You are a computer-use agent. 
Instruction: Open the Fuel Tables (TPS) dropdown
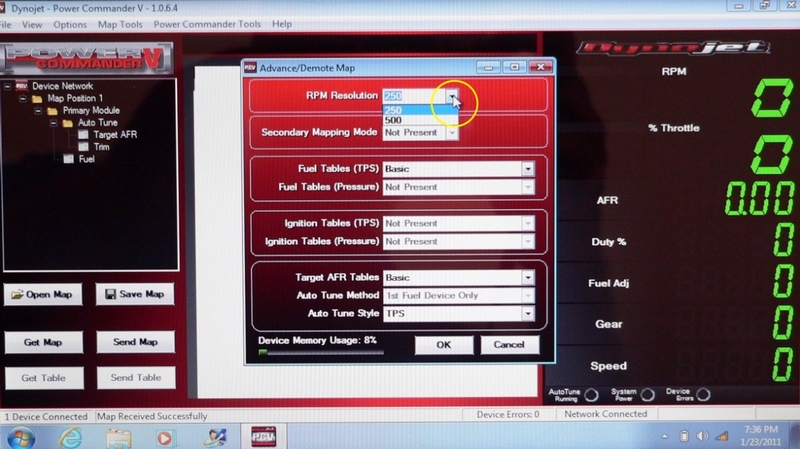(528, 169)
